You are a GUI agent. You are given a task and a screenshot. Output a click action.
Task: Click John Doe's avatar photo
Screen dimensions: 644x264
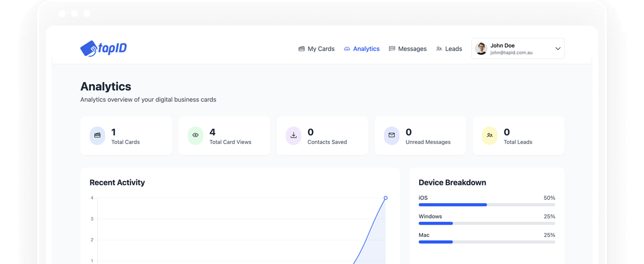[x=481, y=49]
